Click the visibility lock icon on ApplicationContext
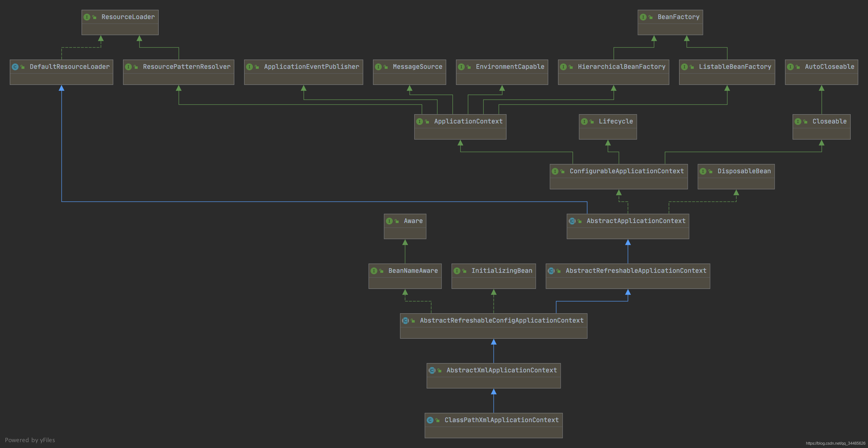This screenshot has width=868, height=448. 427,122
